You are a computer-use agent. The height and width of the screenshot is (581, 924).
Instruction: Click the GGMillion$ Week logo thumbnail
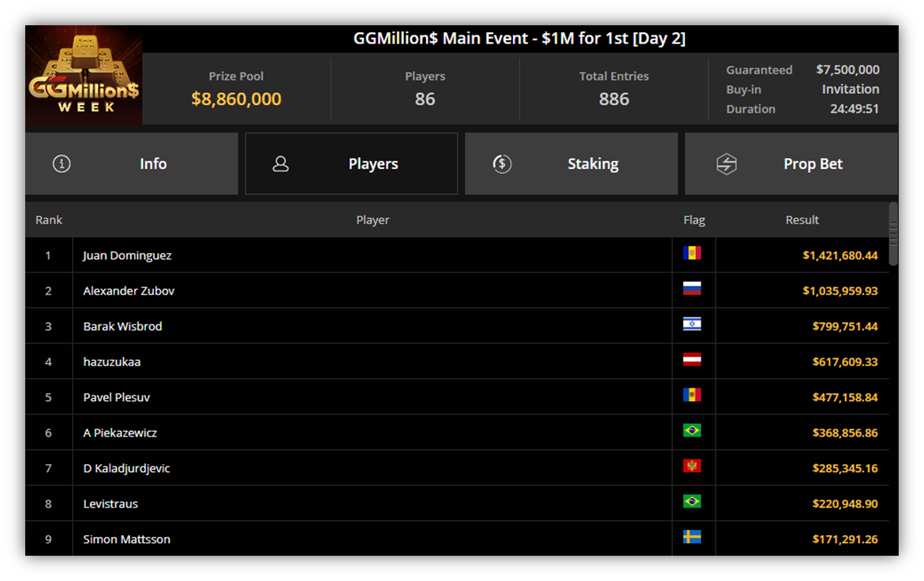click(84, 75)
